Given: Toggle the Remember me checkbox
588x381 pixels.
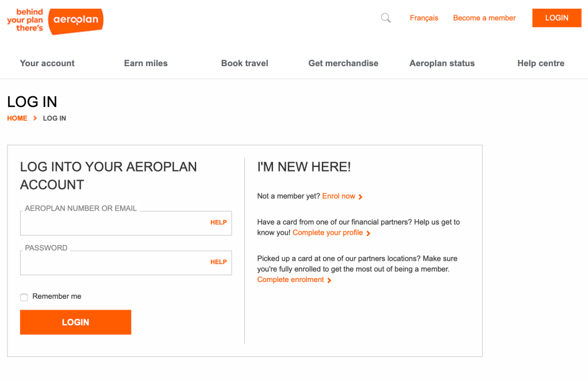Looking at the screenshot, I should click(x=24, y=297).
